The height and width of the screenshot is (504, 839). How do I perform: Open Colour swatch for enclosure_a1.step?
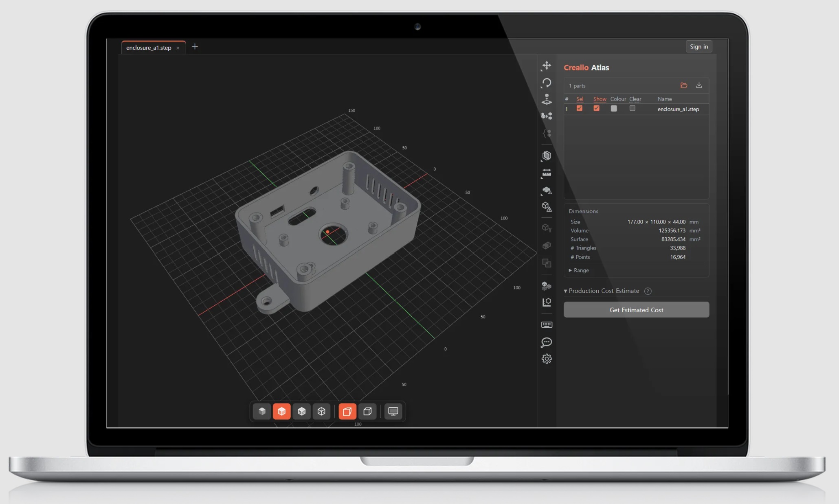point(614,108)
